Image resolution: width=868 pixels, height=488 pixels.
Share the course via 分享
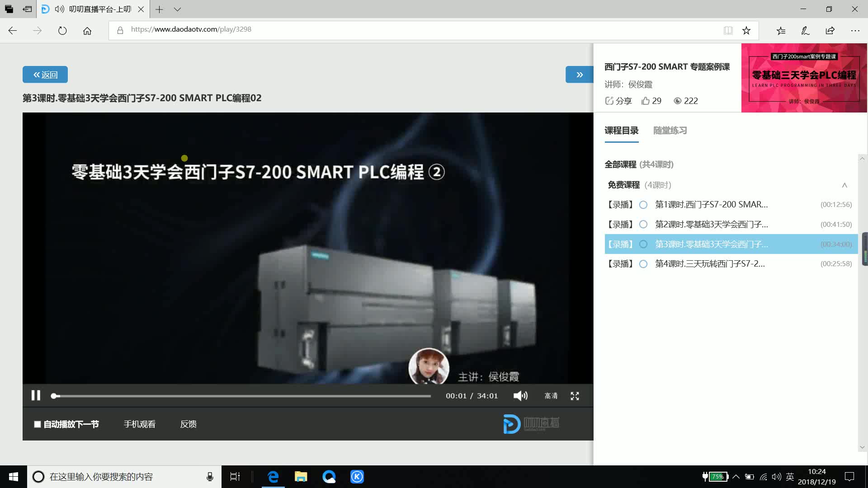tap(618, 101)
